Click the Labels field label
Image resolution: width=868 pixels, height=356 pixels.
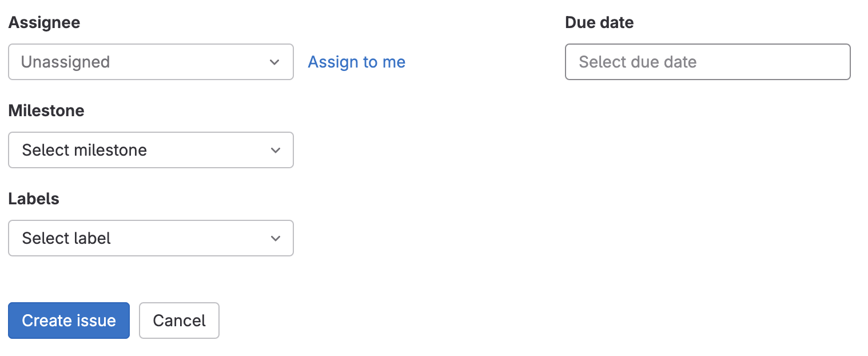click(34, 199)
